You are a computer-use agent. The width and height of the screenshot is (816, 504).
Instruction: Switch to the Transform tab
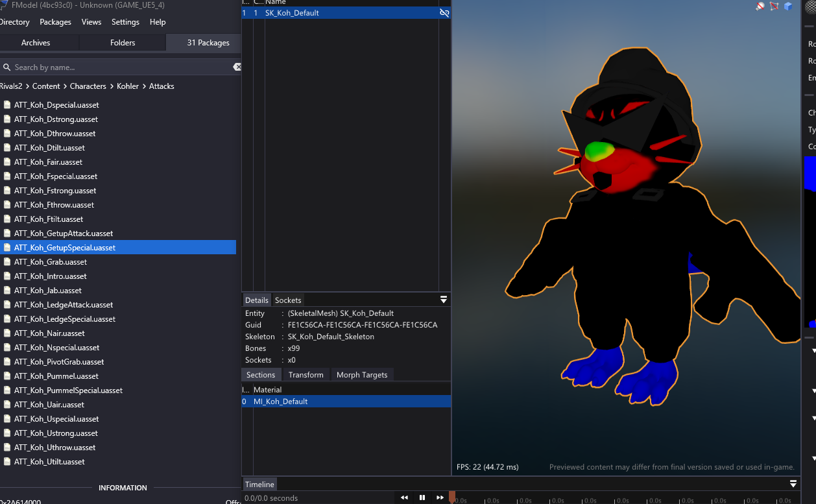pyautogui.click(x=306, y=375)
